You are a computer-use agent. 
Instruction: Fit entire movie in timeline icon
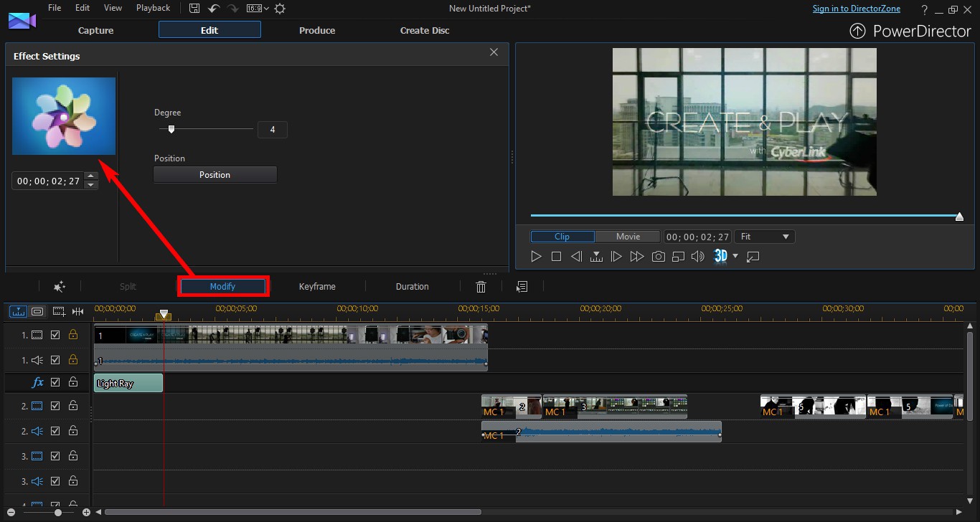(x=77, y=311)
